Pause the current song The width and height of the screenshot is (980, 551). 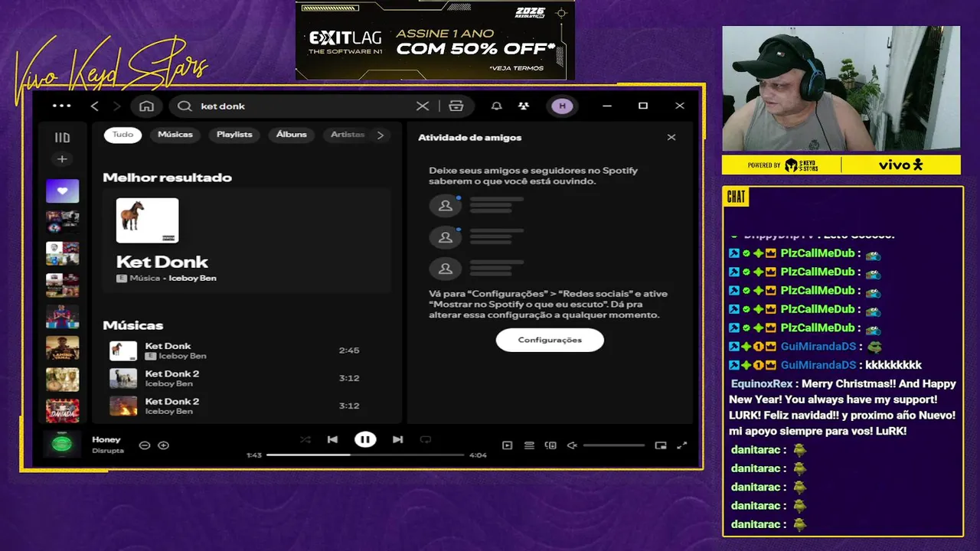point(365,439)
